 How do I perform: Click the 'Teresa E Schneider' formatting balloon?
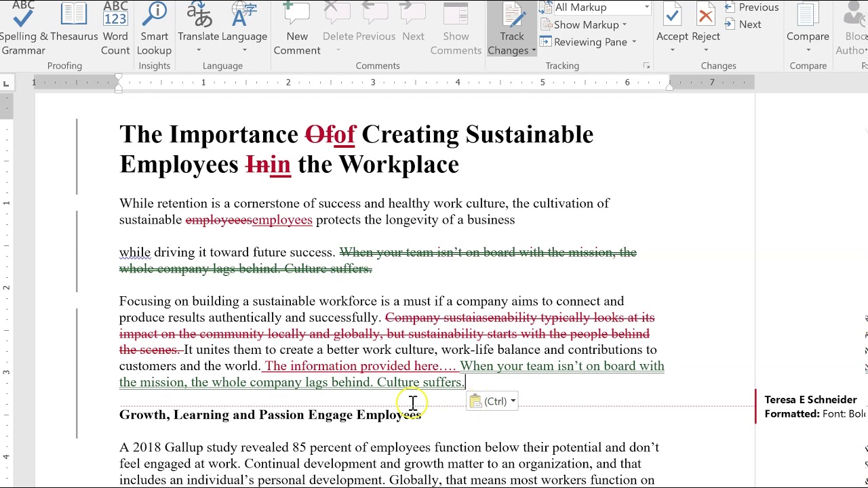812,407
